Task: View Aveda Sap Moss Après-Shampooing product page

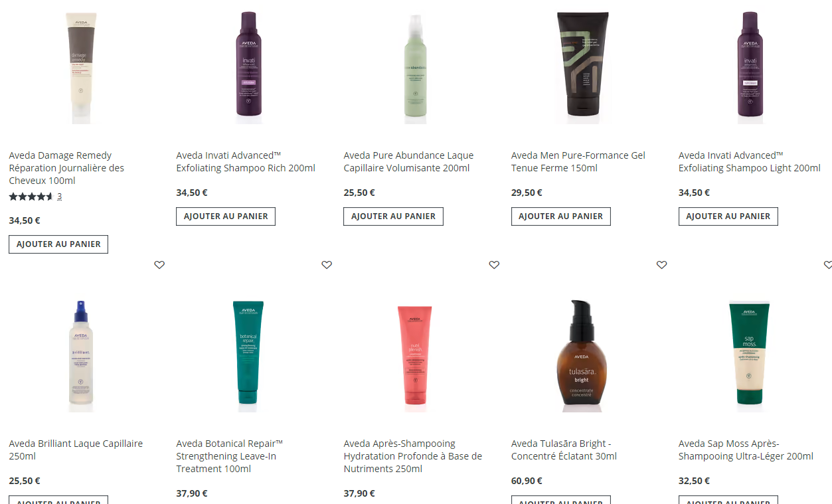Action: pos(746,450)
